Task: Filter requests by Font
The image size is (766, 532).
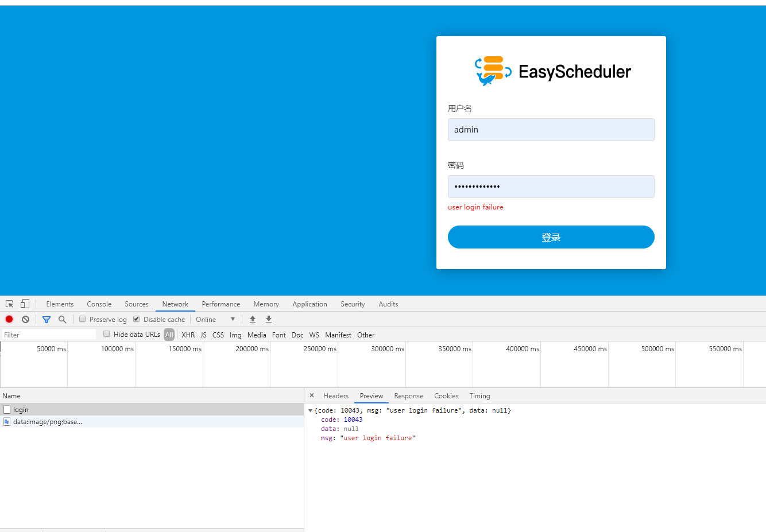Action: 279,335
